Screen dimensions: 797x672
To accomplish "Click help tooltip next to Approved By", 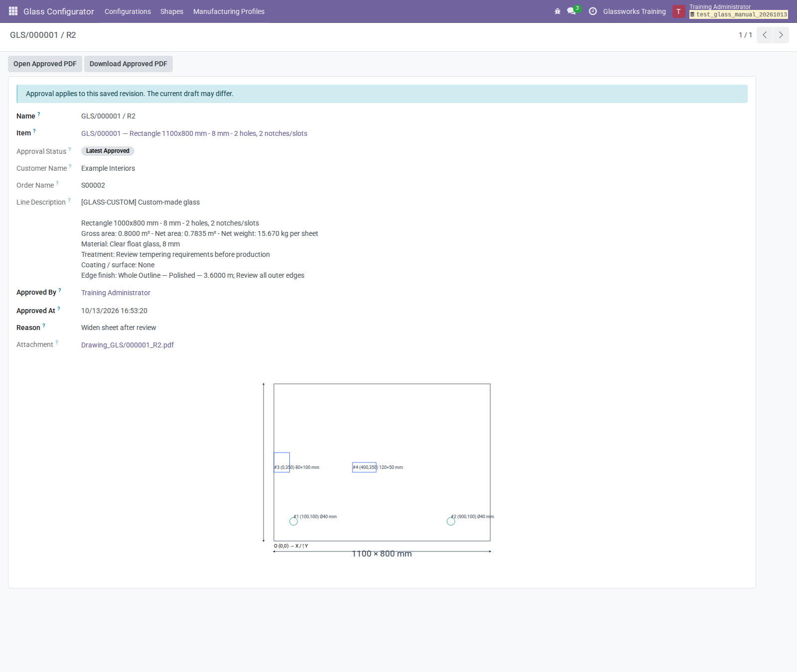I will click(60, 290).
